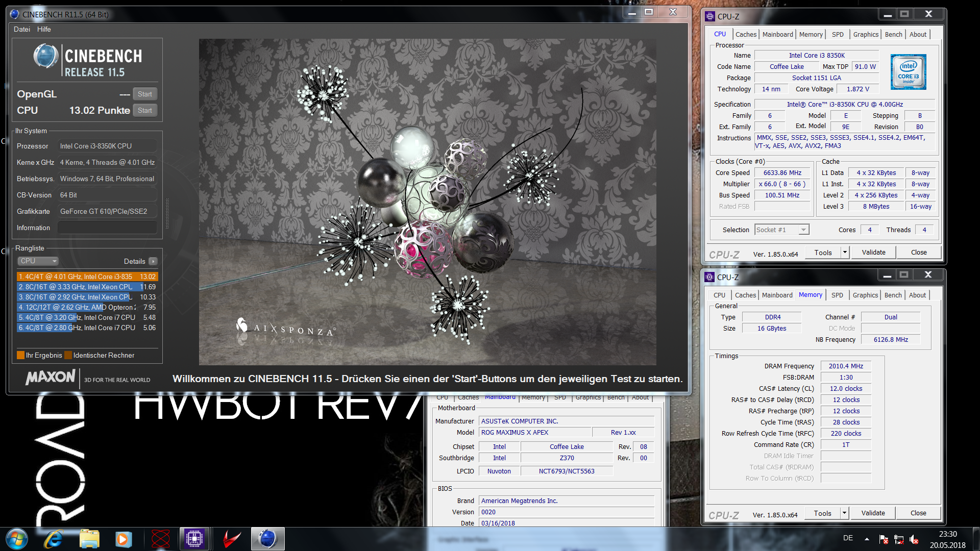This screenshot has width=980, height=551.
Task: Select ranking row 4C/8T @ 3.20 GHz
Action: [x=87, y=317]
